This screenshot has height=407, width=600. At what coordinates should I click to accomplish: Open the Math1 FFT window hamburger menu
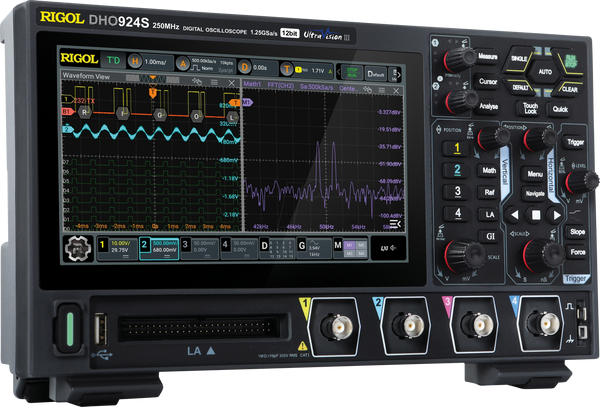pos(382,90)
